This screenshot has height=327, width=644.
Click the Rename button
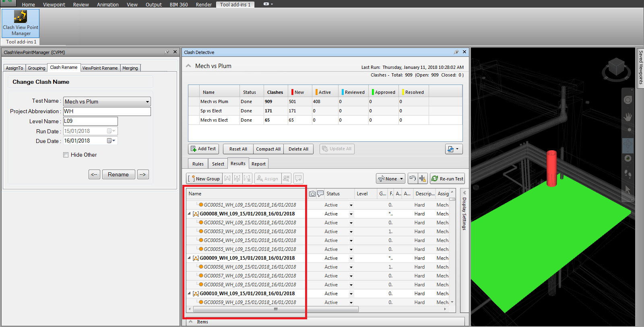(x=118, y=174)
